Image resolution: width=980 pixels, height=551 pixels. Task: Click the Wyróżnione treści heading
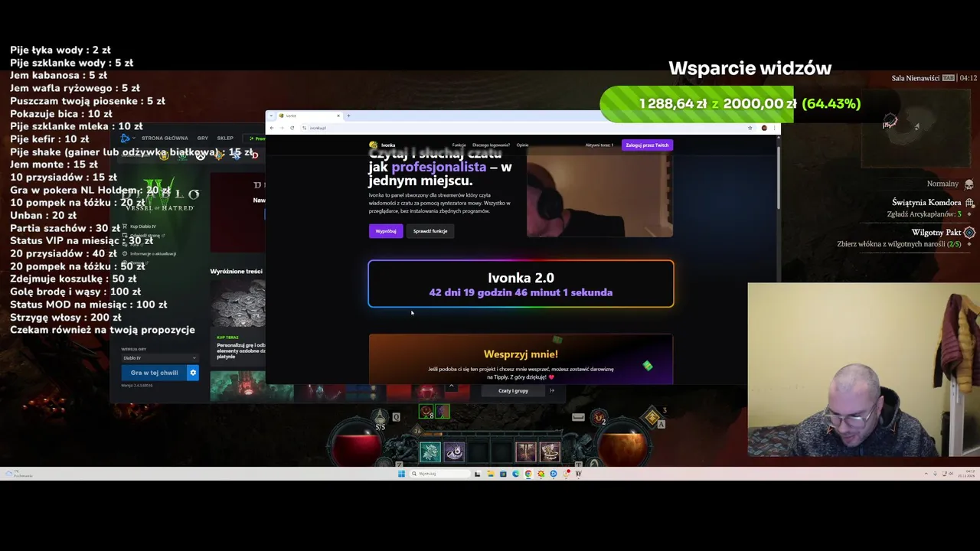click(x=237, y=271)
